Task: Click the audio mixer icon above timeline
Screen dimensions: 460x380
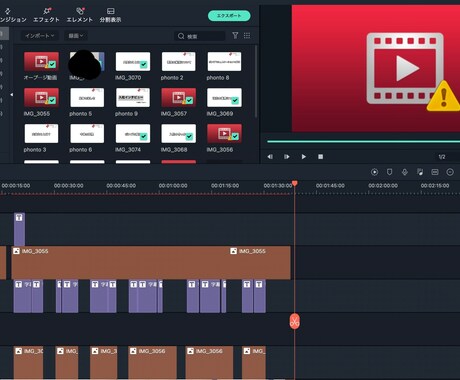Action: [x=420, y=172]
